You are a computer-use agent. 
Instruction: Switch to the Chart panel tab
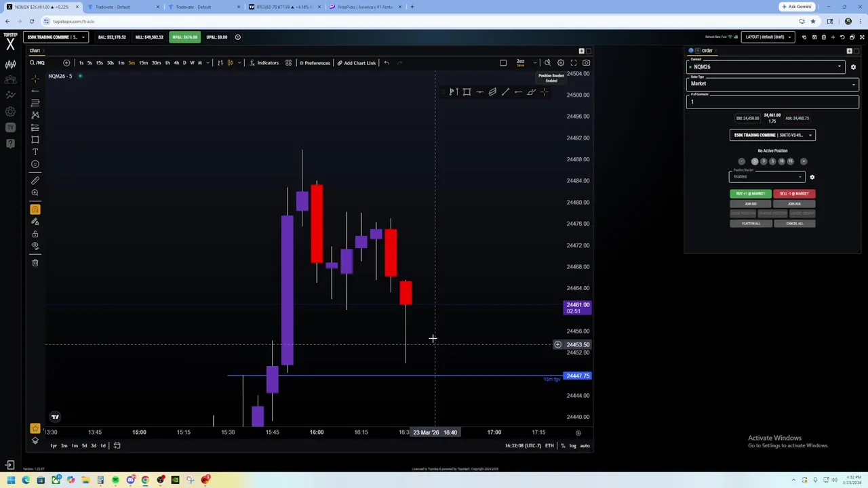click(35, 51)
